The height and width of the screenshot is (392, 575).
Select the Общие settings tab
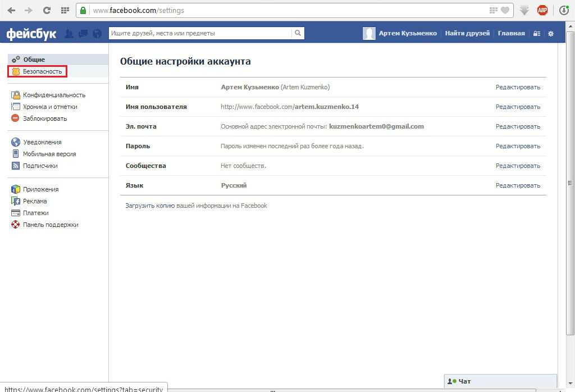[58, 60]
